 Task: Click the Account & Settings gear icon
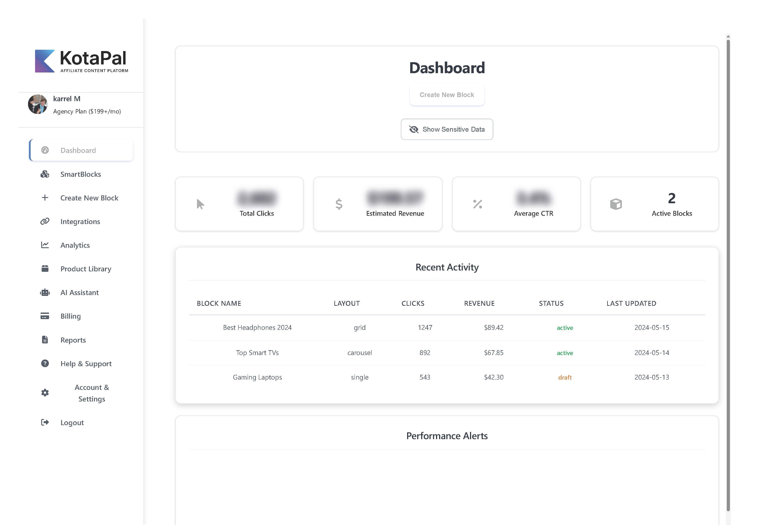(45, 393)
